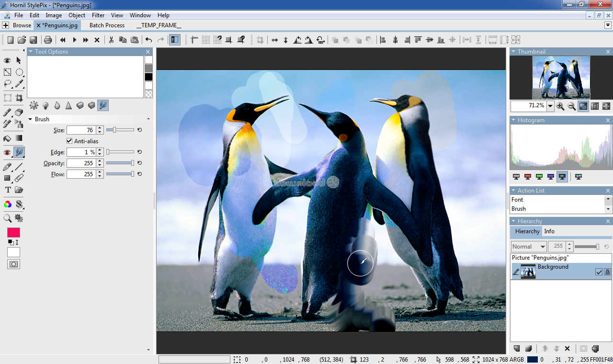
Task: Close the Tool Options panel
Action: 148,52
